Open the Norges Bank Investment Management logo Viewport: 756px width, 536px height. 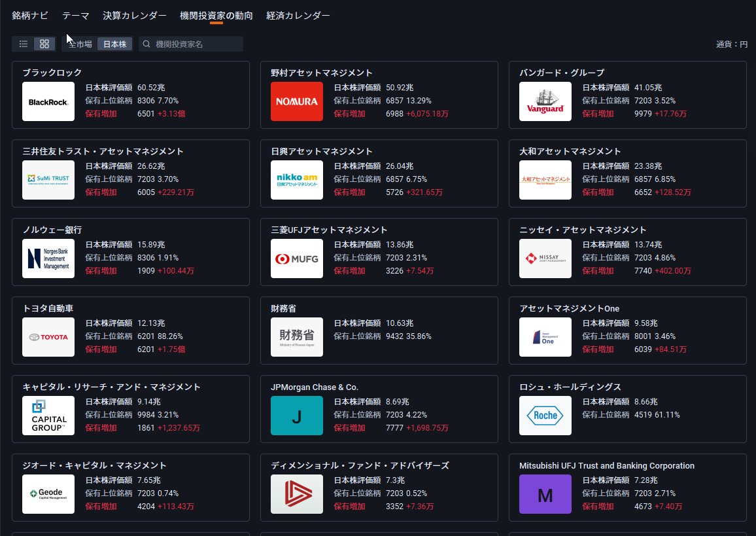click(48, 259)
